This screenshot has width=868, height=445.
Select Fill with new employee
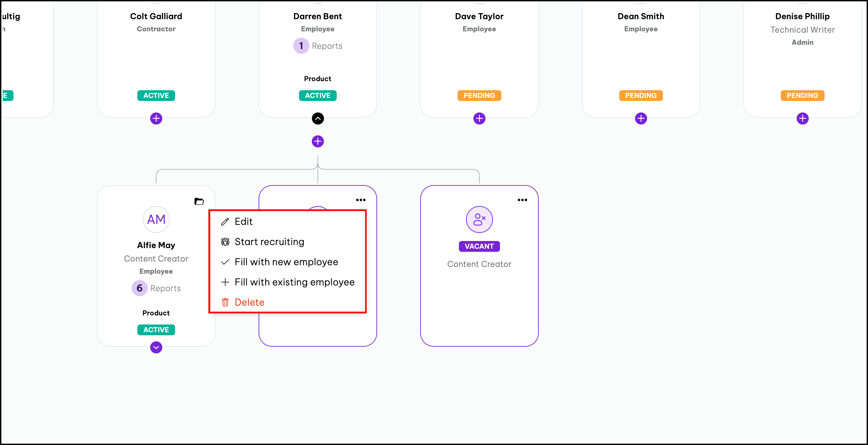click(286, 262)
